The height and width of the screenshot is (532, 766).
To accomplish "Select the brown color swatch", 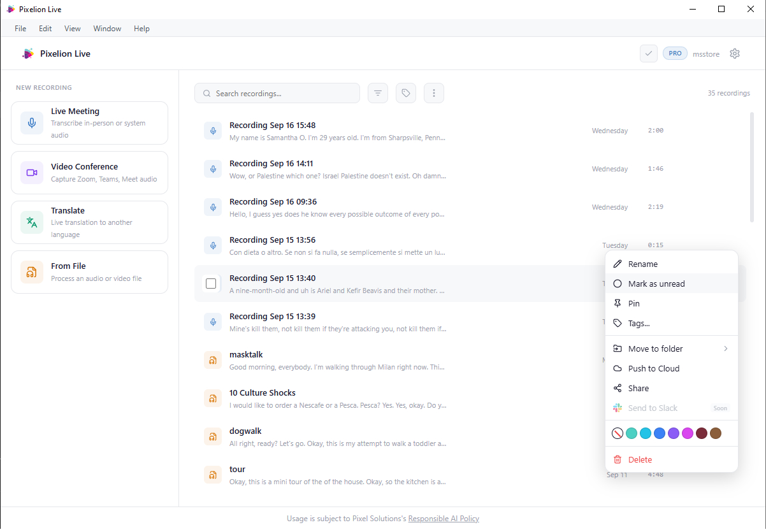I will pos(716,433).
